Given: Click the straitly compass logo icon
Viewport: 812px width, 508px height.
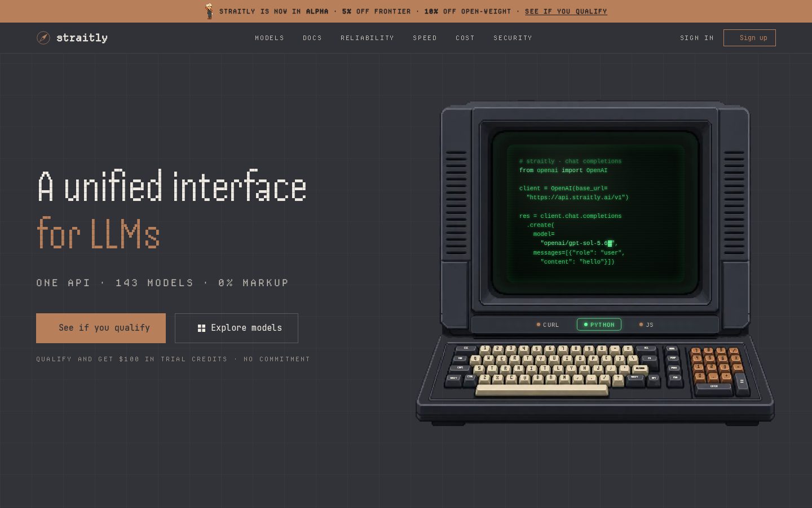Looking at the screenshot, I should click(x=43, y=38).
